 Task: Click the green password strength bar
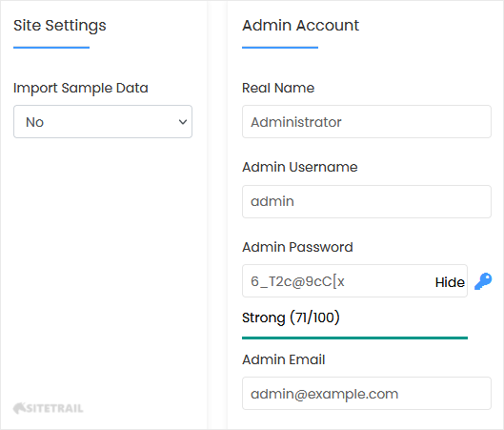(354, 338)
